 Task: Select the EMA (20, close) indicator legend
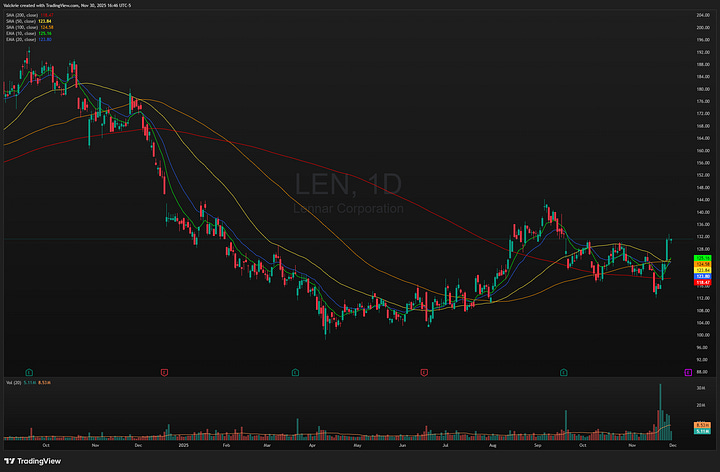tap(28, 39)
